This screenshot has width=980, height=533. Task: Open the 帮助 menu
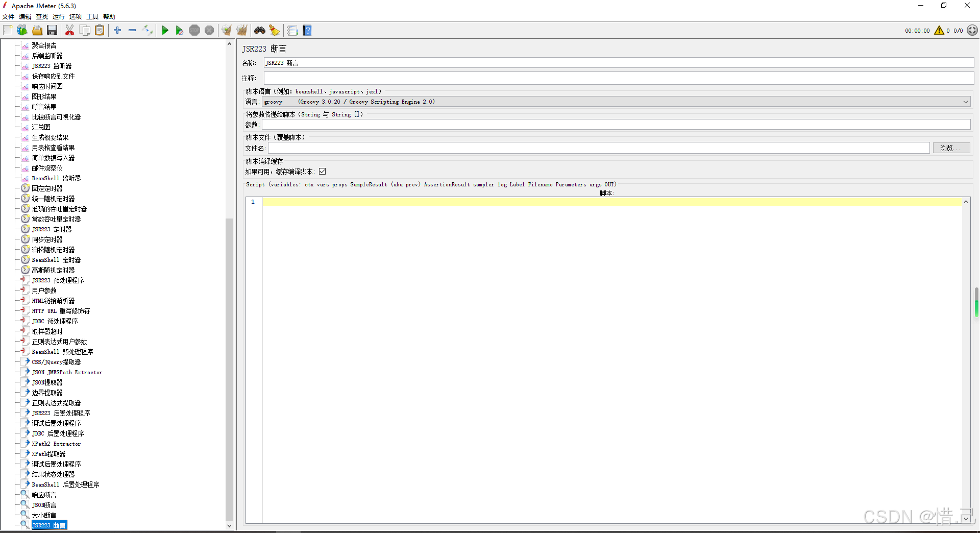[109, 17]
